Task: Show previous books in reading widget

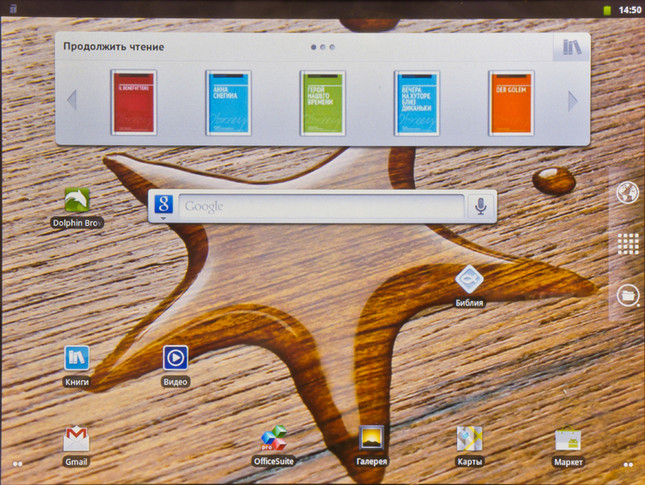Action: (x=72, y=100)
